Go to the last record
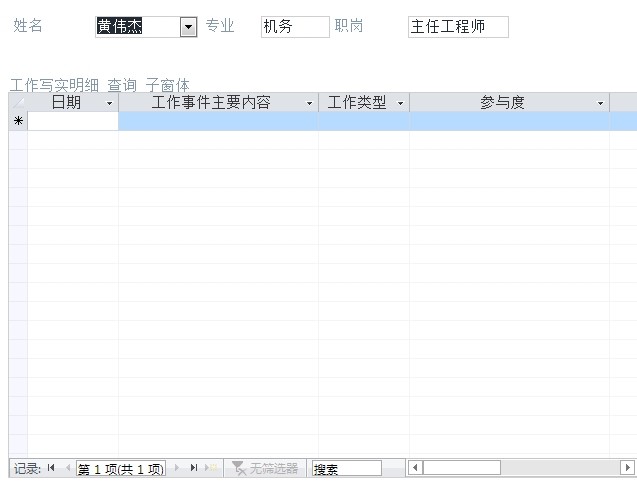 click(194, 468)
